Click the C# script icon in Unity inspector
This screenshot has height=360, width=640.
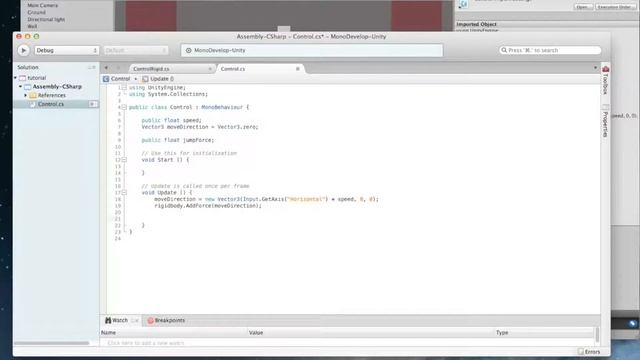[463, 4]
